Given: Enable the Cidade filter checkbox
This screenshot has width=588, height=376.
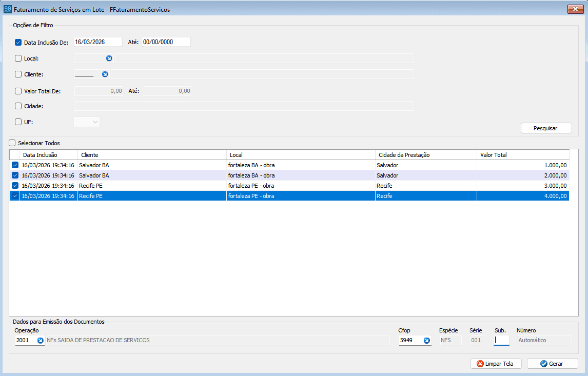Looking at the screenshot, I should click(x=18, y=106).
